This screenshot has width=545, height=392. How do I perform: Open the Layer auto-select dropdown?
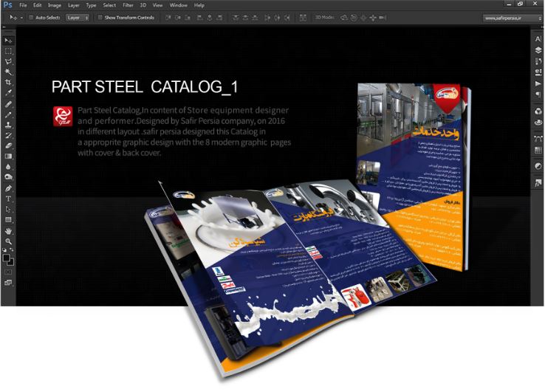[x=78, y=16]
